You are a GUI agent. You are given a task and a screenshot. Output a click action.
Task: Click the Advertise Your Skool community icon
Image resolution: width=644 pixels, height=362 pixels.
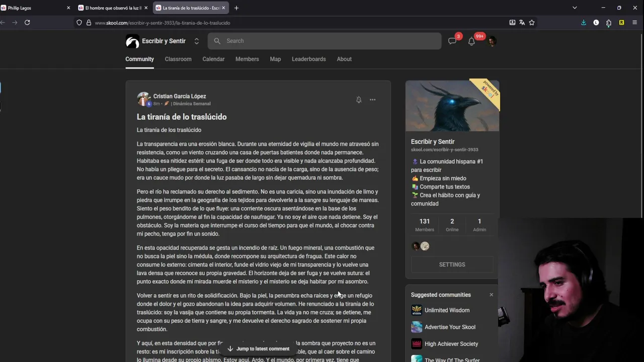tap(417, 327)
